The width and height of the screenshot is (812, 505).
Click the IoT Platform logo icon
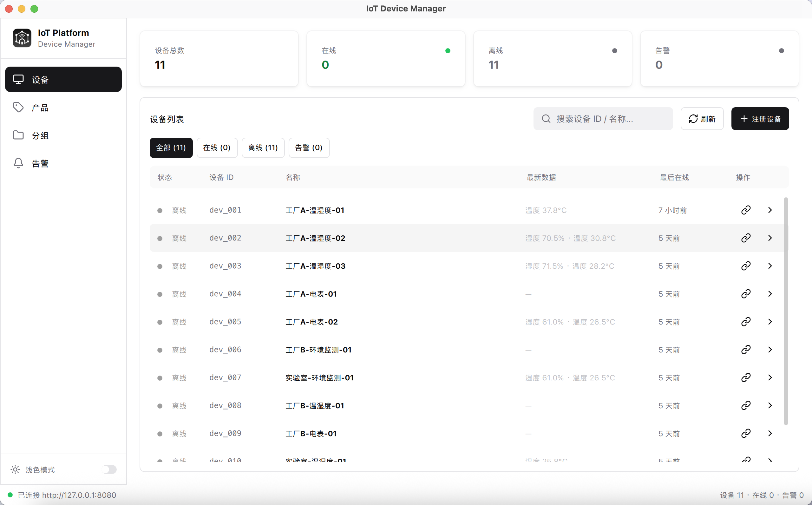pyautogui.click(x=22, y=38)
